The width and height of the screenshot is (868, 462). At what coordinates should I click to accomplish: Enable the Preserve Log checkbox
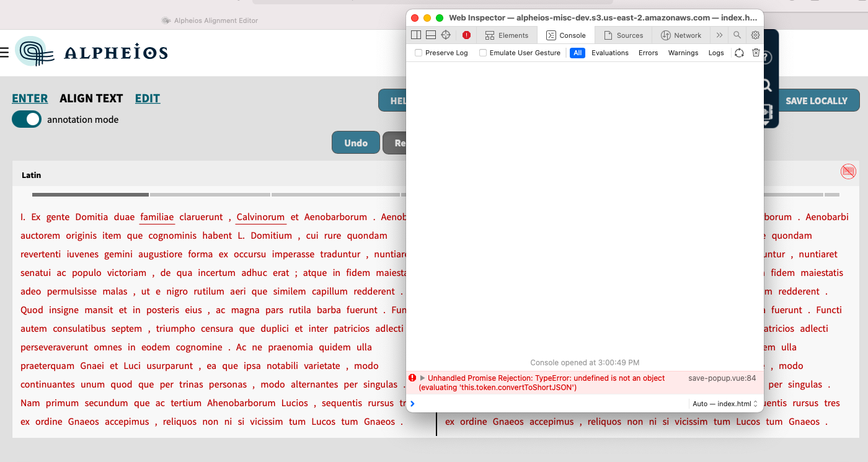click(418, 53)
